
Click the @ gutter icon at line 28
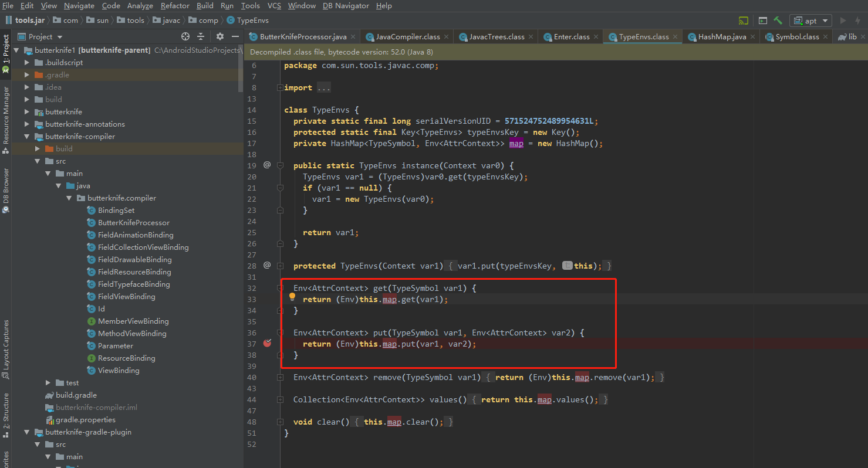pos(267,265)
